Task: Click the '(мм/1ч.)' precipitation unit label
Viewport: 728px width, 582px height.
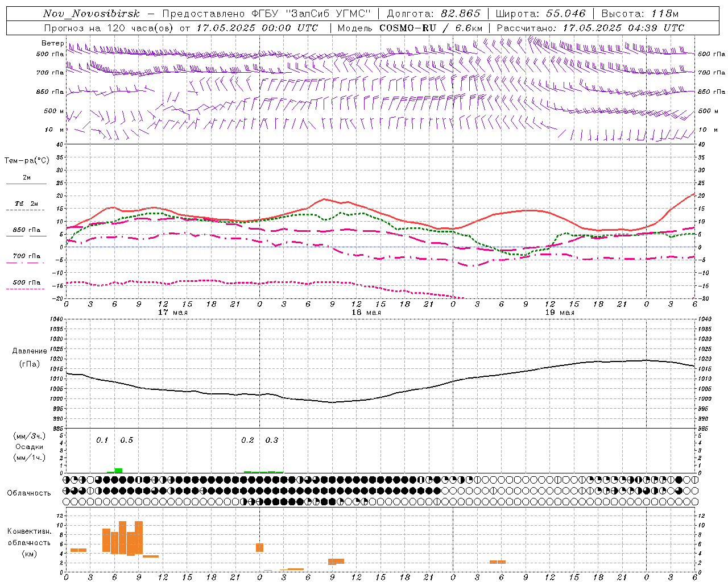Action: 30,458
